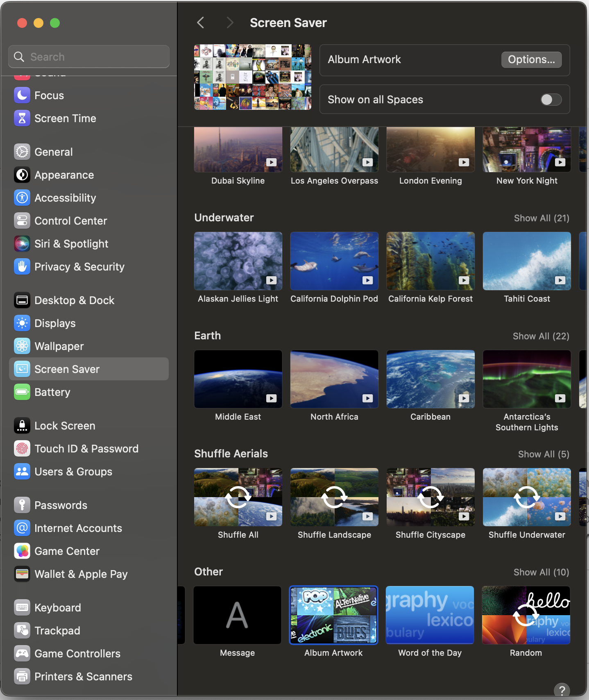
Task: Click the Game Controllers icon
Action: click(22, 654)
